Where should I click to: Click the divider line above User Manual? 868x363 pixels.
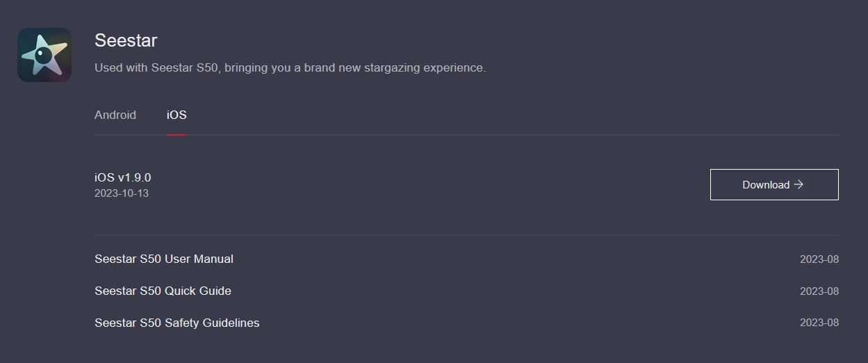click(x=466, y=235)
